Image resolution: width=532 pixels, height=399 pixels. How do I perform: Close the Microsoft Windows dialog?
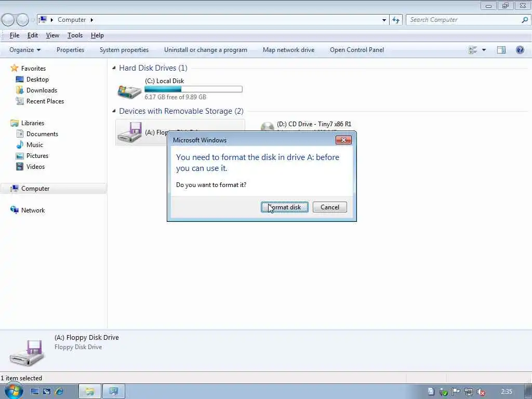[343, 140]
